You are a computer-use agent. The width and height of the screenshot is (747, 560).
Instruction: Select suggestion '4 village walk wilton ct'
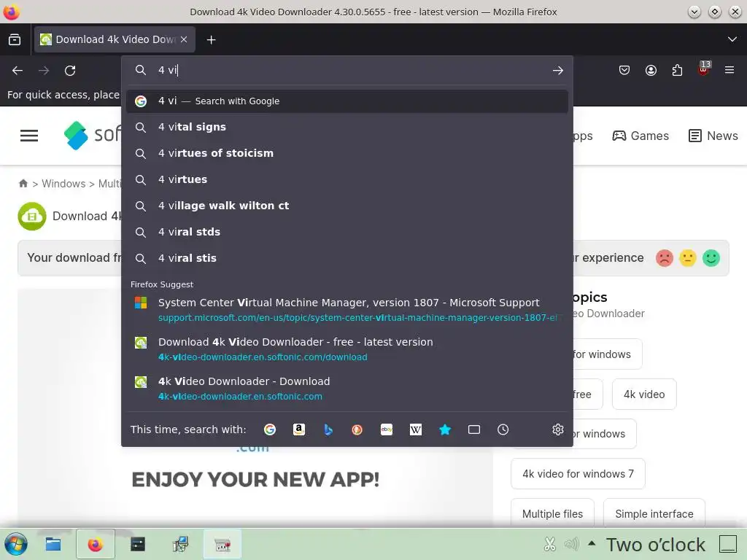[347, 206]
